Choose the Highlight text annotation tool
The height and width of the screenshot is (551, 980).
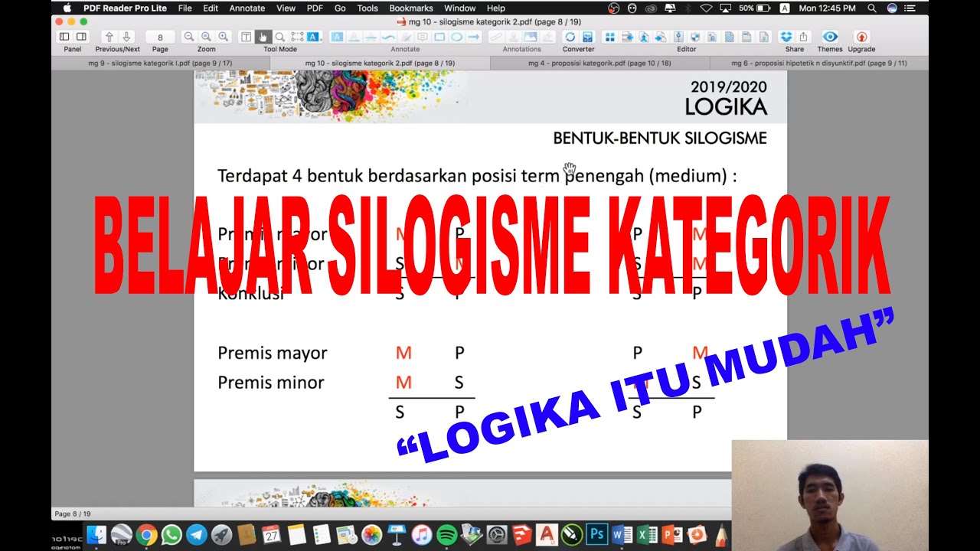337,37
